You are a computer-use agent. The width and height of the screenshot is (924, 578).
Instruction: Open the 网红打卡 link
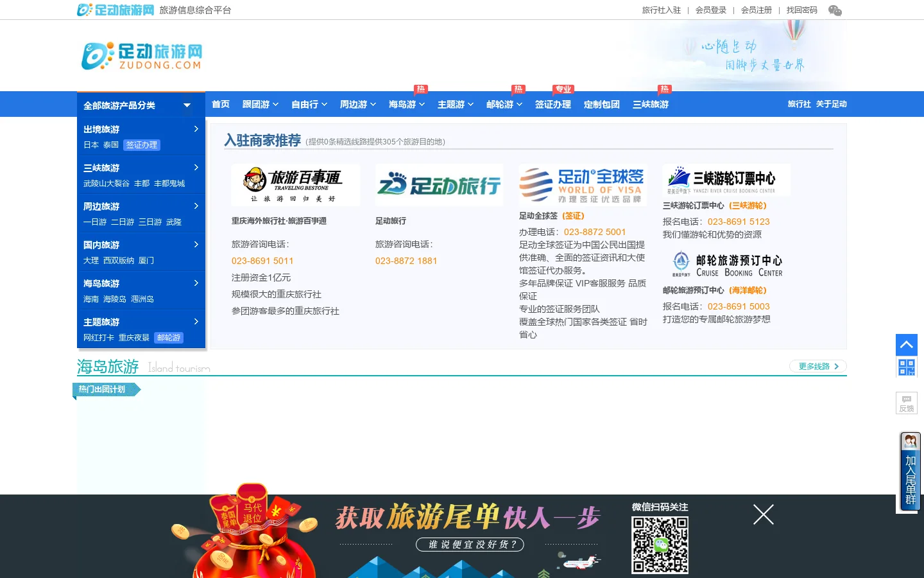[99, 338]
